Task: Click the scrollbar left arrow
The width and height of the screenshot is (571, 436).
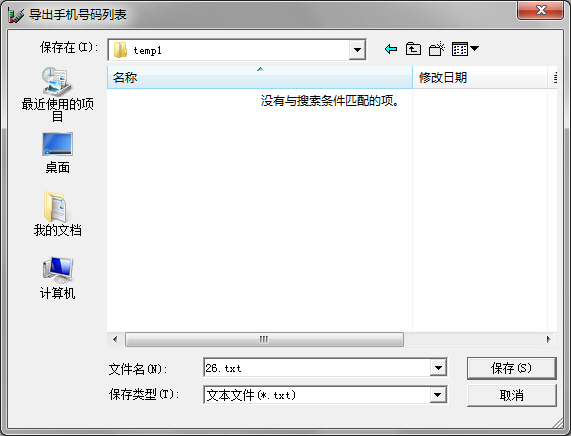Action: click(115, 339)
